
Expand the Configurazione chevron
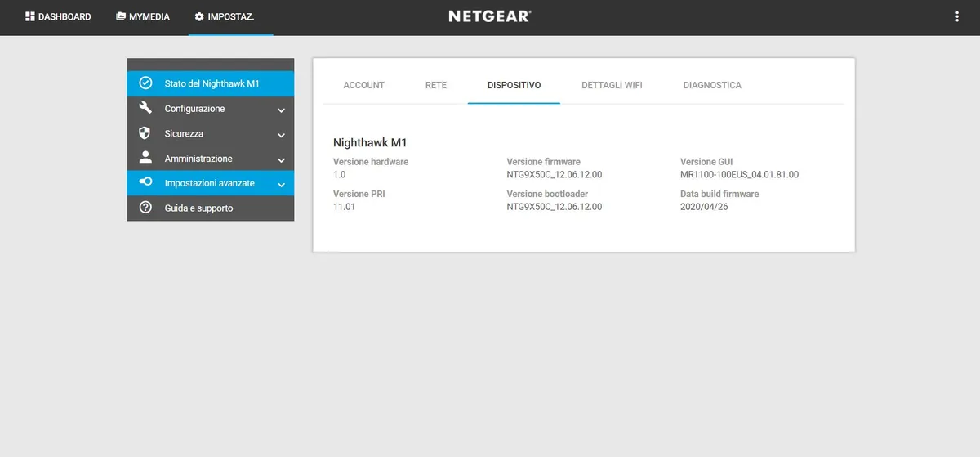click(281, 110)
